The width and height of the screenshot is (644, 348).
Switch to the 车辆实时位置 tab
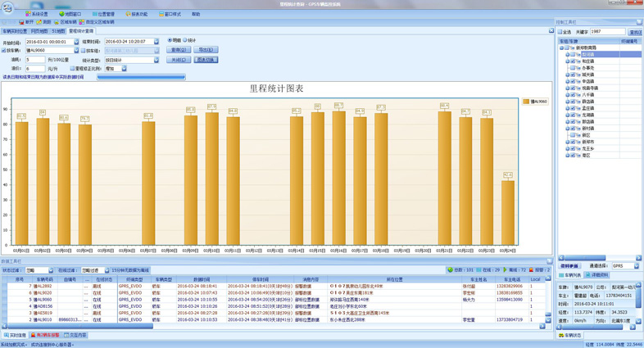[x=15, y=31]
